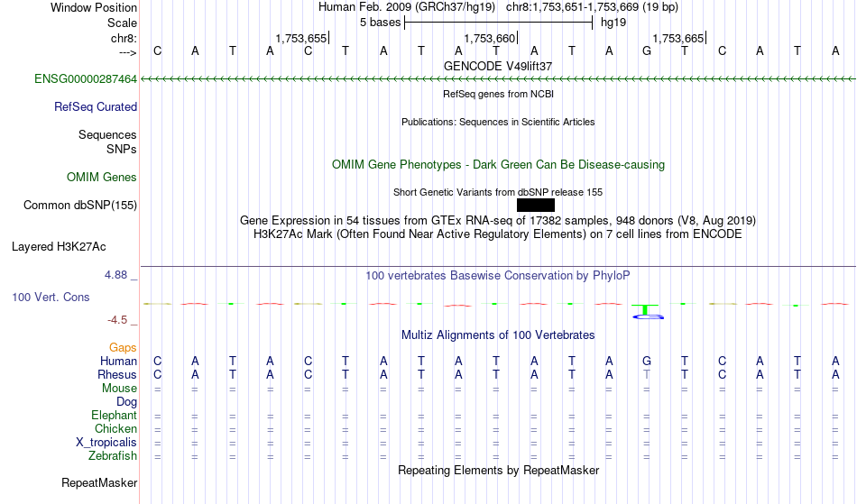Click the H3K27Ac Mark ENCODE track title
The height and width of the screenshot is (504, 857).
pyautogui.click(x=498, y=234)
